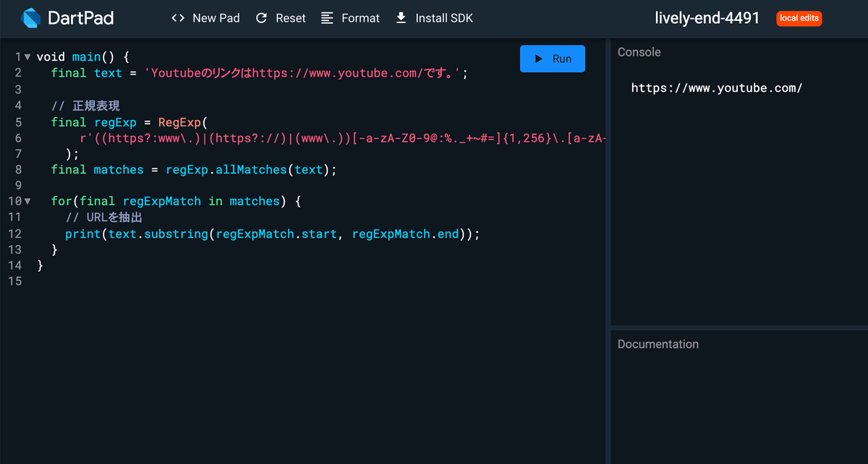Click closing brace on line 14
The height and width of the screenshot is (464, 868).
(x=41, y=265)
